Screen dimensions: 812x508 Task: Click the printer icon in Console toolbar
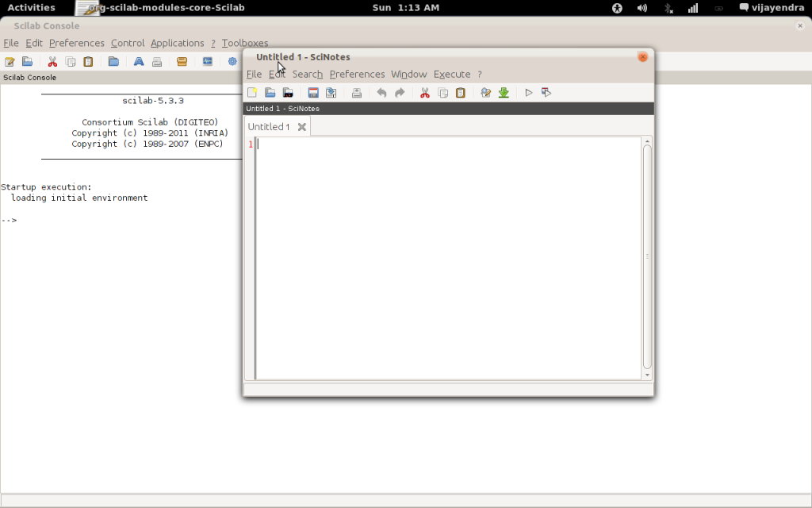click(x=157, y=62)
